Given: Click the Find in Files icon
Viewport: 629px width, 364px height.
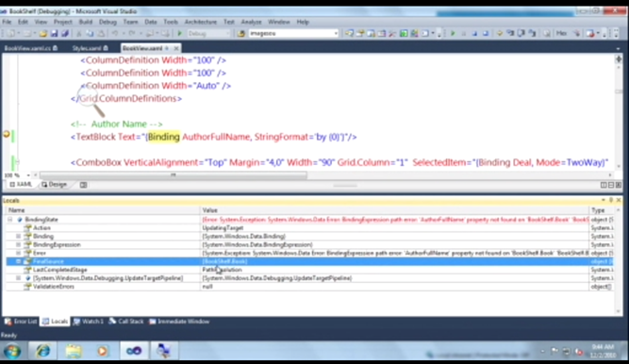Looking at the screenshot, I should click(241, 34).
